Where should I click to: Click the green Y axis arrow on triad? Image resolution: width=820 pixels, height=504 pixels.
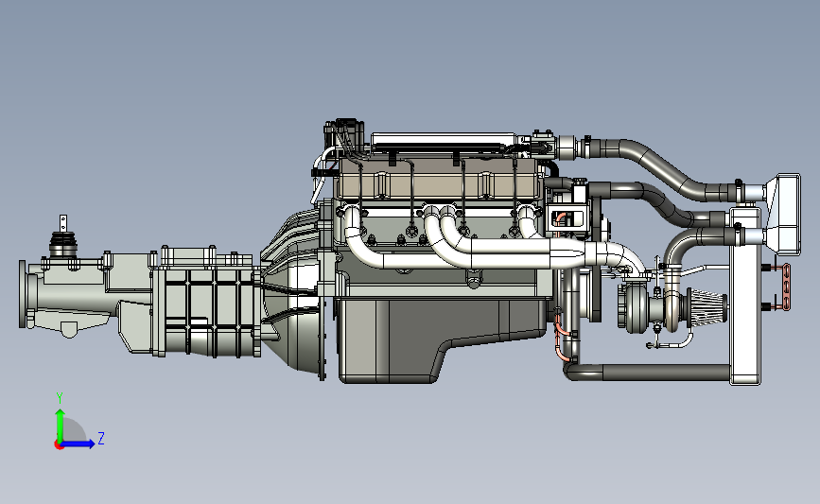tap(60, 425)
